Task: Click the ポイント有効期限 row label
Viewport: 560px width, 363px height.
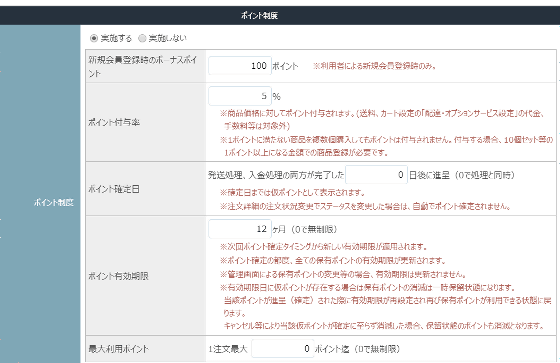Action: [x=118, y=276]
